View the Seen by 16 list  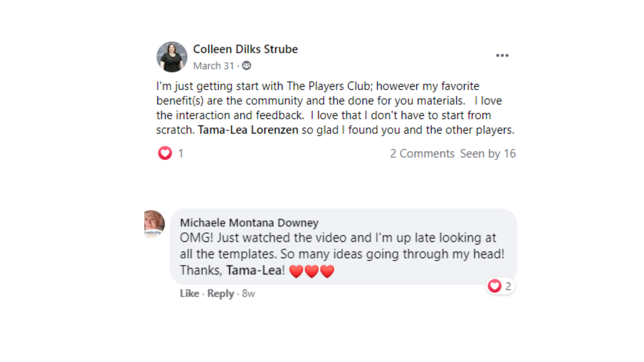(488, 154)
